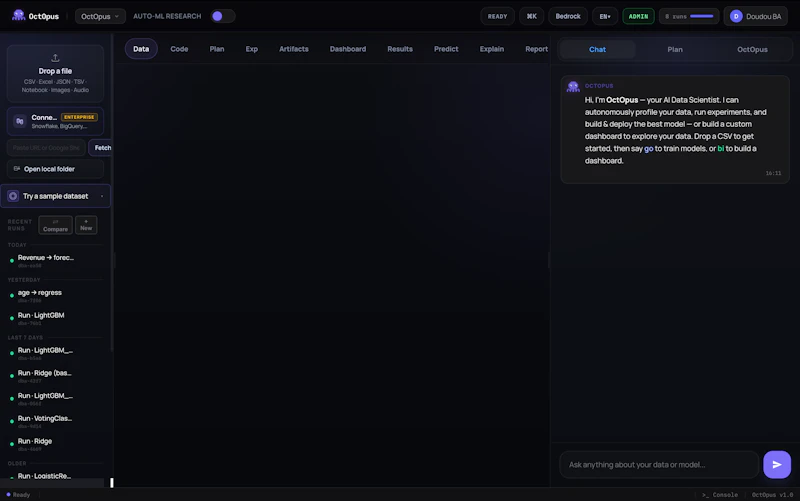Click the Drop a file upload area
This screenshot has width=800, height=501.
55,73
